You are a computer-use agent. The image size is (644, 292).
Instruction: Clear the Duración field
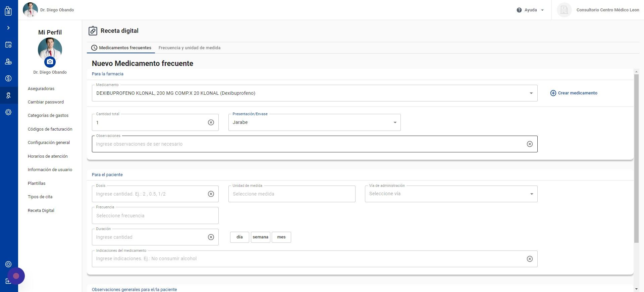tap(211, 237)
